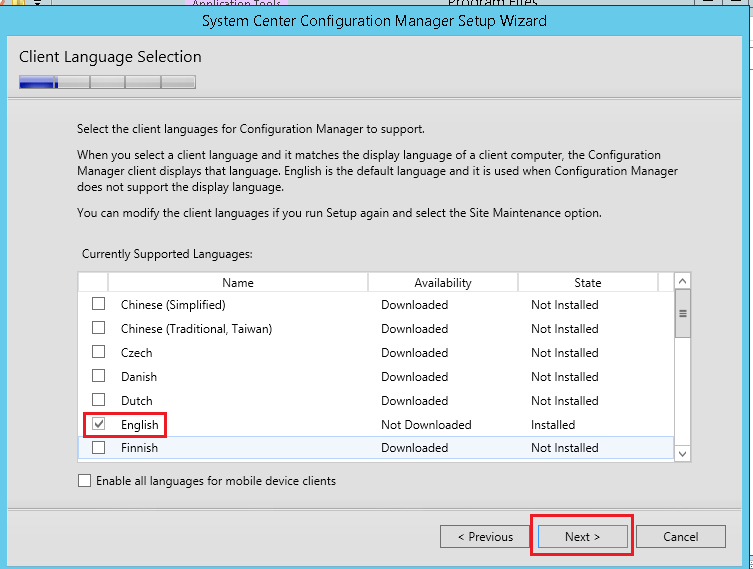
Task: Check the Finnish language checkbox
Action: 99,448
